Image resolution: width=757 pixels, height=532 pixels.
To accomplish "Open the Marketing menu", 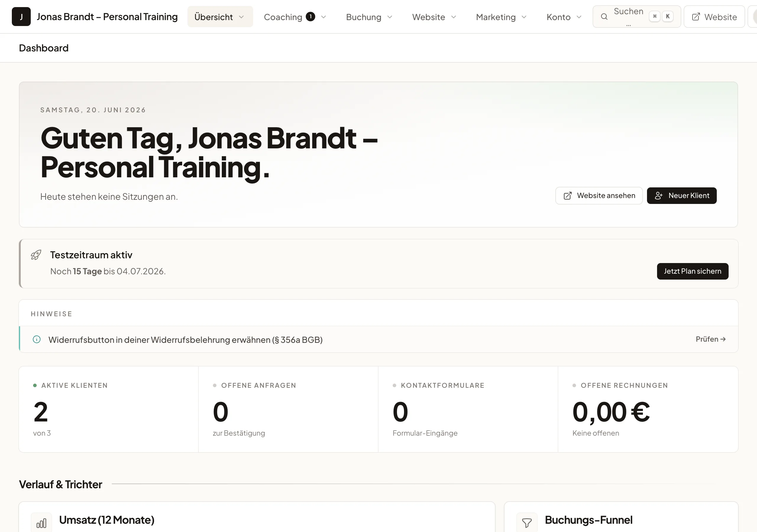I will (501, 17).
